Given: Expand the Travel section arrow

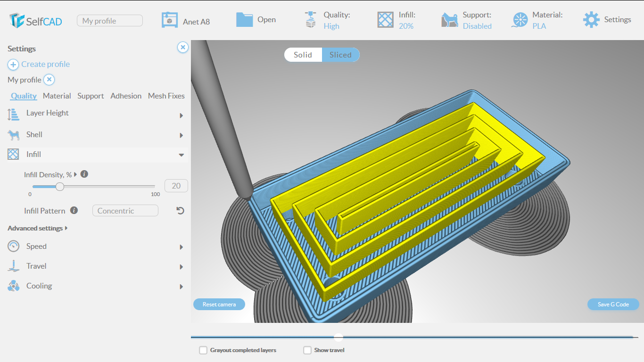Looking at the screenshot, I should click(x=182, y=267).
